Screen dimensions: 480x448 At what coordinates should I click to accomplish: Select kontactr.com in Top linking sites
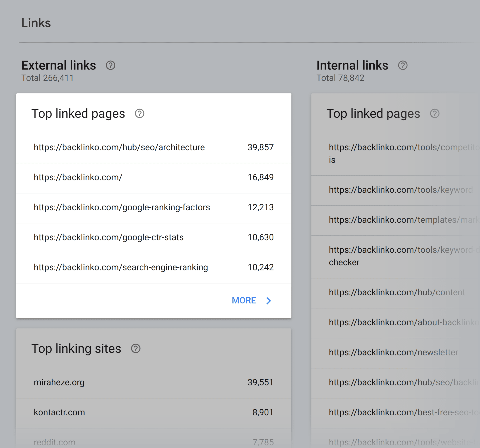(x=59, y=412)
